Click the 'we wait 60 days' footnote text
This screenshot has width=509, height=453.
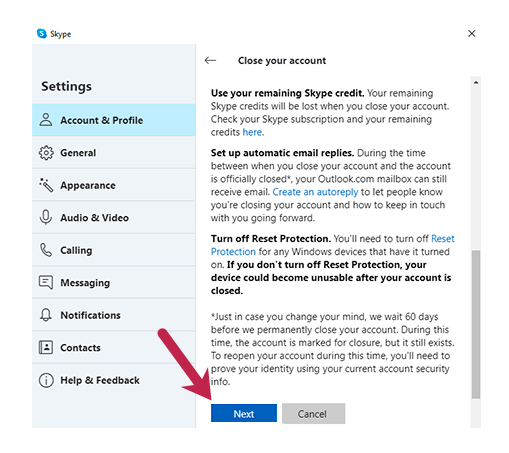404,317
